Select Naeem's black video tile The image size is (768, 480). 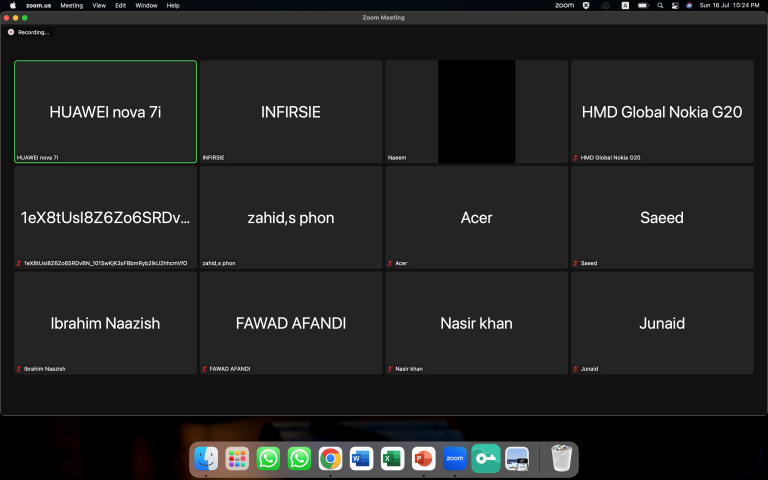pyautogui.click(x=477, y=112)
